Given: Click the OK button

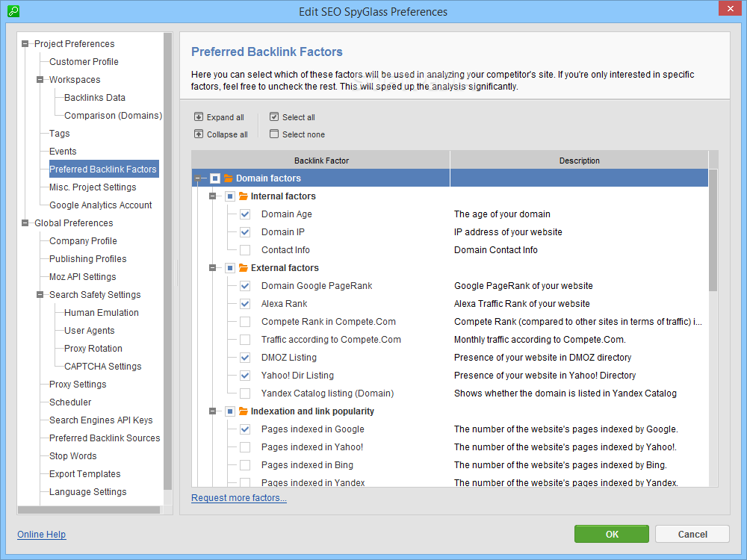Looking at the screenshot, I should tap(612, 534).
